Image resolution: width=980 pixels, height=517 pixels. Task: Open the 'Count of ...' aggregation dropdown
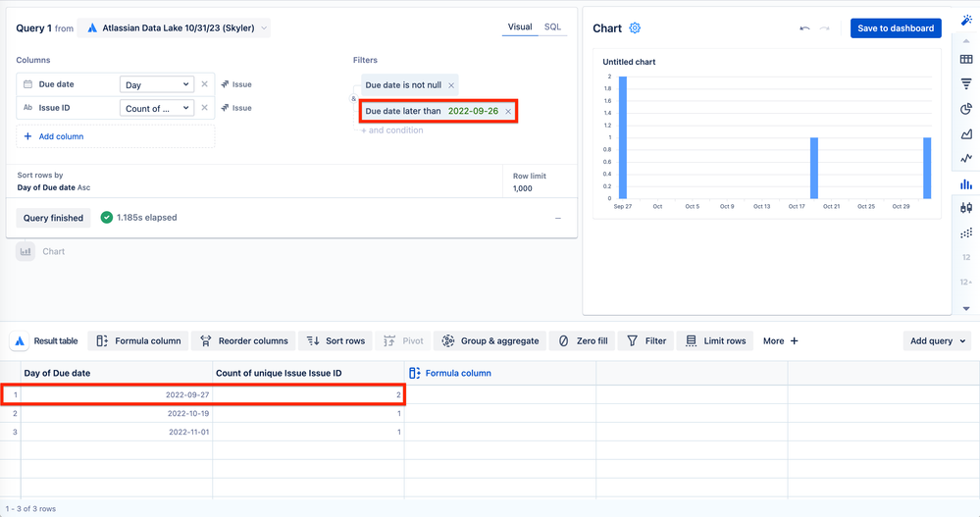coord(157,108)
